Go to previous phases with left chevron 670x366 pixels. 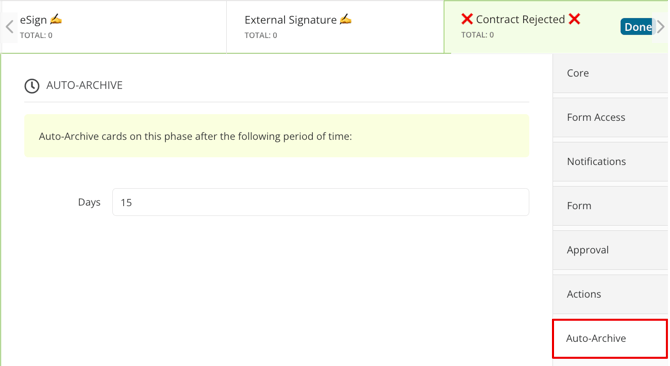click(9, 27)
